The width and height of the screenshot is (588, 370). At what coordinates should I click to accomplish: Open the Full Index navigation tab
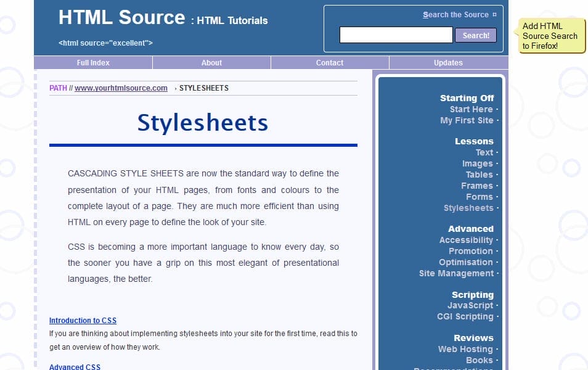(92, 62)
